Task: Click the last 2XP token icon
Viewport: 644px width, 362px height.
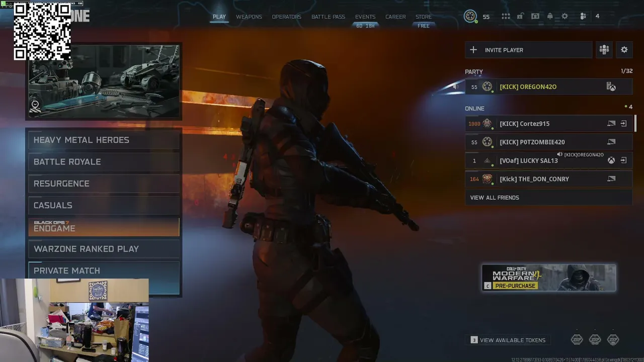Action: point(613,340)
